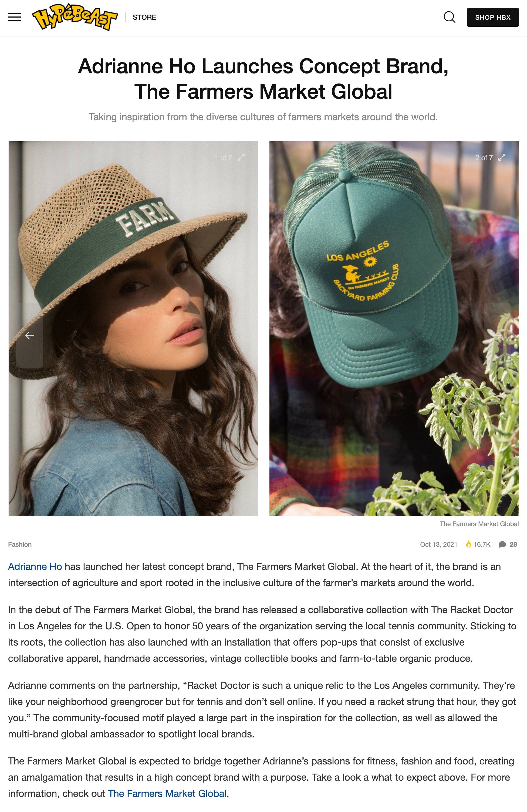Go to next gallery slide arrow
Viewport: 527px width, 812px height.
[x=497, y=335]
